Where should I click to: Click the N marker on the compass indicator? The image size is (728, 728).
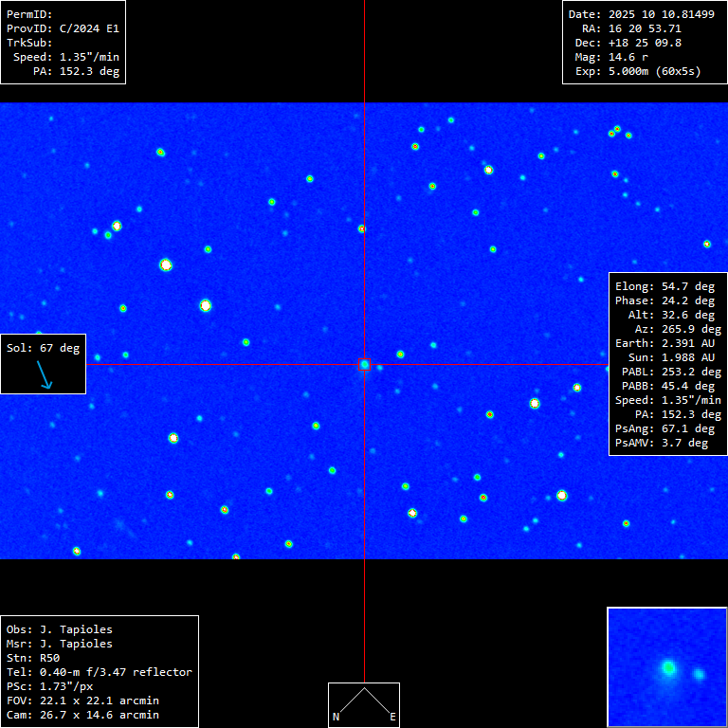[x=336, y=718]
